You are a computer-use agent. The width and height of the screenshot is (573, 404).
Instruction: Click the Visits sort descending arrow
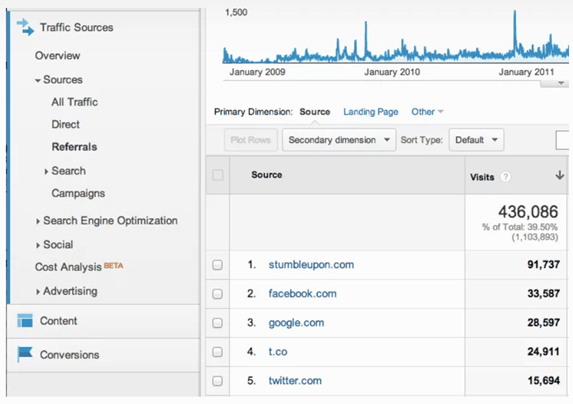(x=559, y=175)
